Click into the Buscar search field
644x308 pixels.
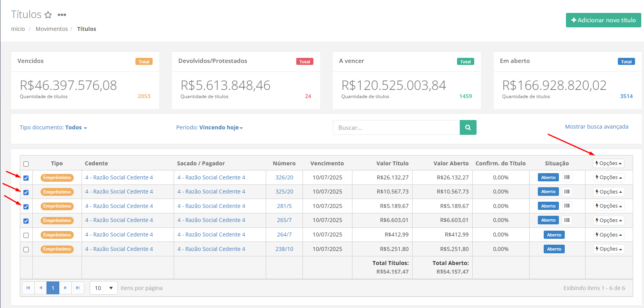(396, 127)
